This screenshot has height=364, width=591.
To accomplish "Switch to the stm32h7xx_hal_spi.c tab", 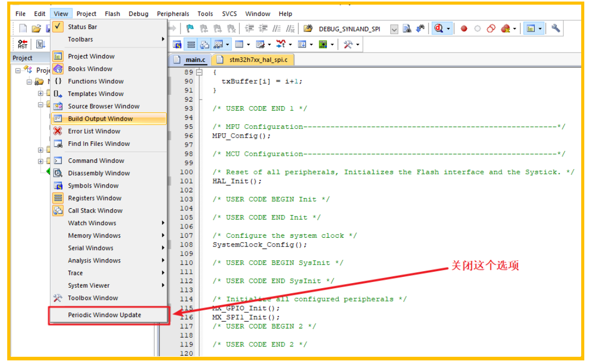I will click(253, 59).
